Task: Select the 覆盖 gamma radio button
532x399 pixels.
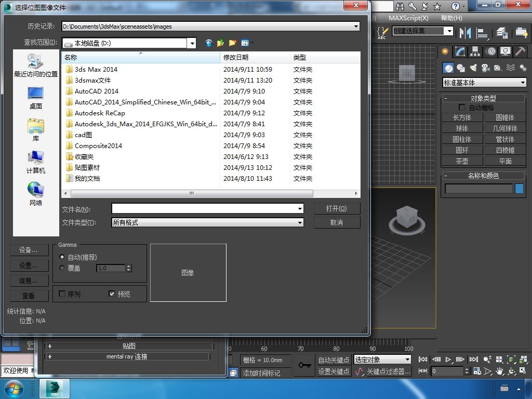Action: (x=62, y=268)
